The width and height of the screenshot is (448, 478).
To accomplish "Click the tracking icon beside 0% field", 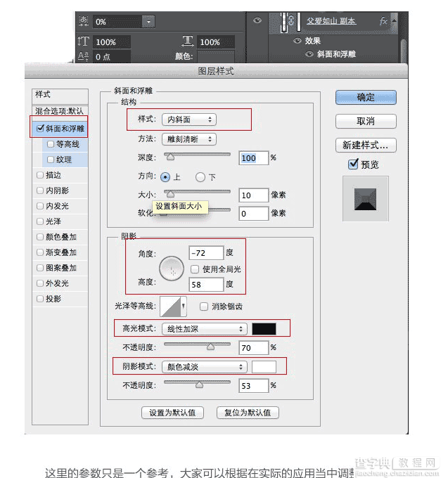I will 83,20.
